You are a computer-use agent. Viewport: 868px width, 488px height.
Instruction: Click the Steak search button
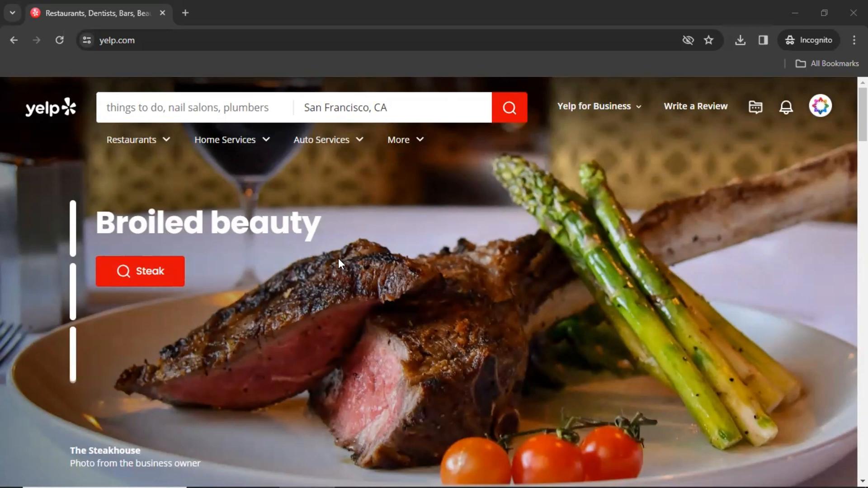point(140,271)
